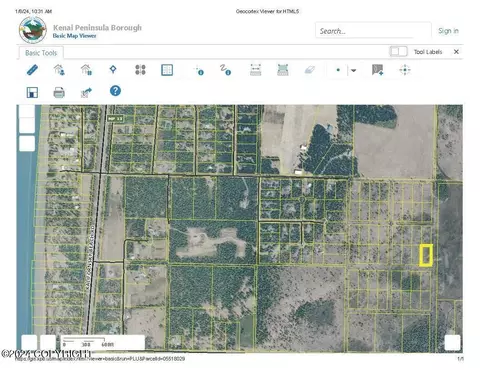Screen dimensions: 480x370
Task: Open the house-with-building parcel search tool
Action: [86, 70]
